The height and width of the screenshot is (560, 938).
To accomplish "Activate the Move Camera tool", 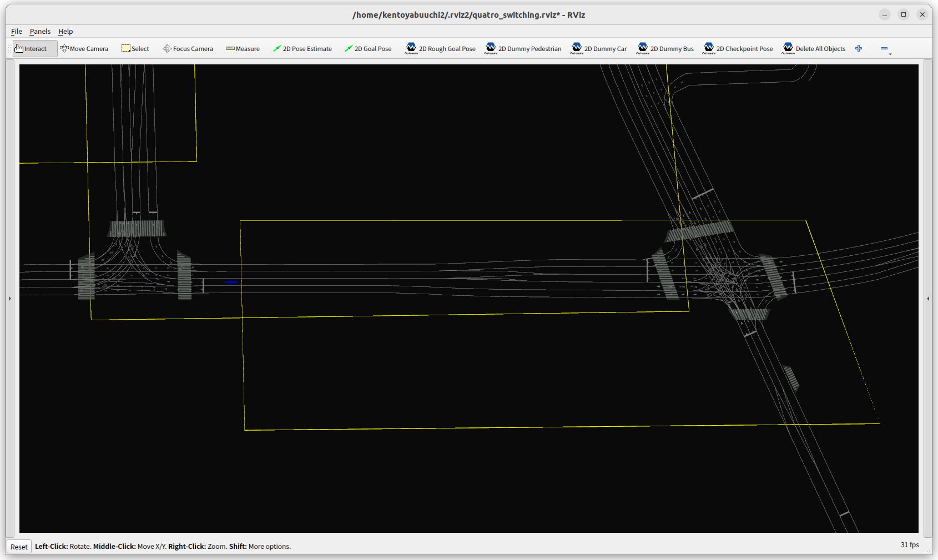I will (84, 49).
